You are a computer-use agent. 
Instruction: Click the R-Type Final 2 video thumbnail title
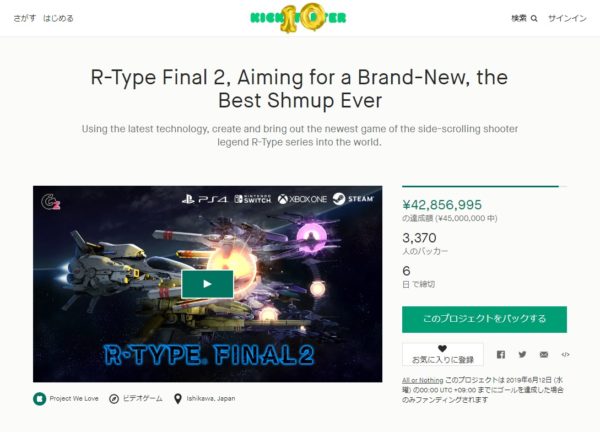[x=209, y=355]
